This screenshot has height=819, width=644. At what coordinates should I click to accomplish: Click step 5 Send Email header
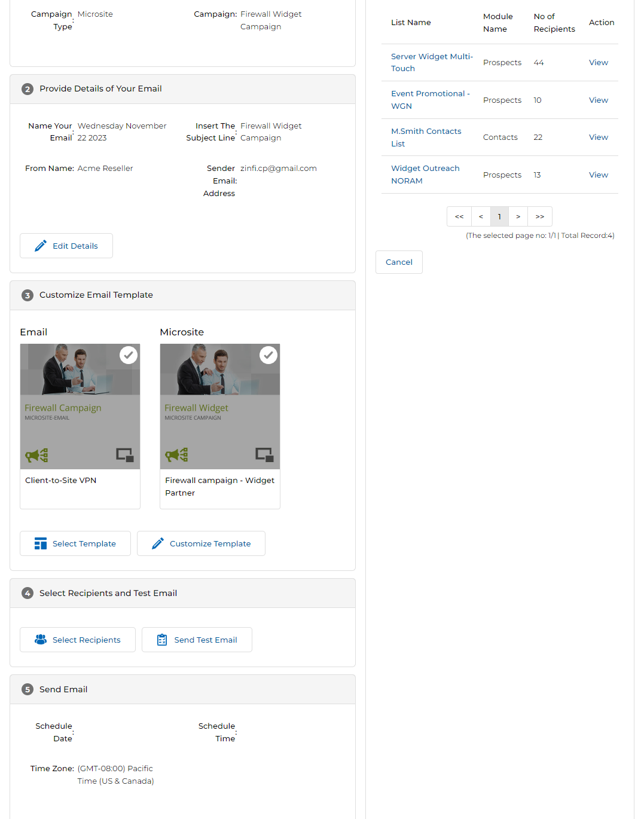coord(182,689)
